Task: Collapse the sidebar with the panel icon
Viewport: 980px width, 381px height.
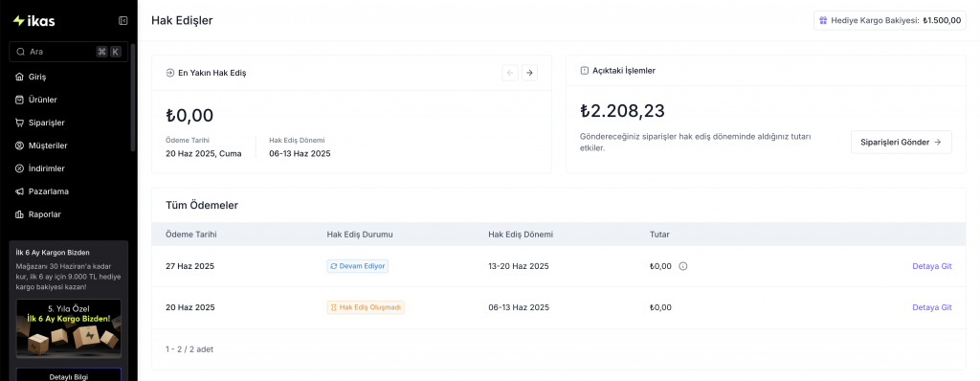Action: pyautogui.click(x=123, y=21)
